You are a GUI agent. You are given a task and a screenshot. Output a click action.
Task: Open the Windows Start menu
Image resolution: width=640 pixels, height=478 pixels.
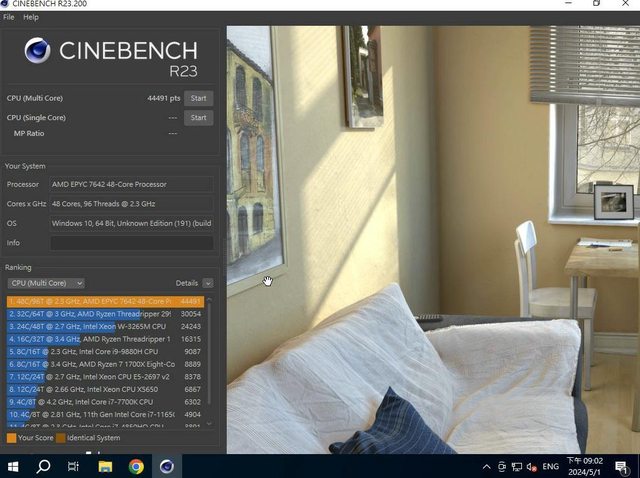[14, 466]
